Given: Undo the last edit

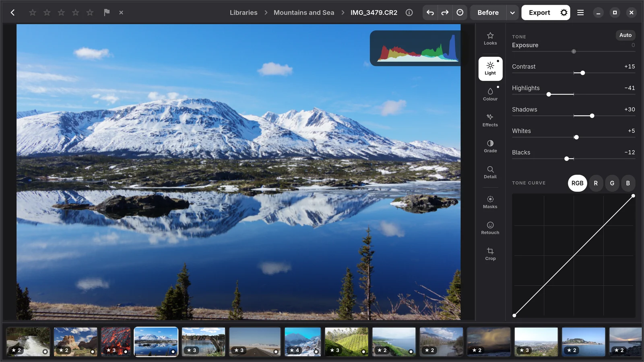Looking at the screenshot, I should click(x=430, y=12).
